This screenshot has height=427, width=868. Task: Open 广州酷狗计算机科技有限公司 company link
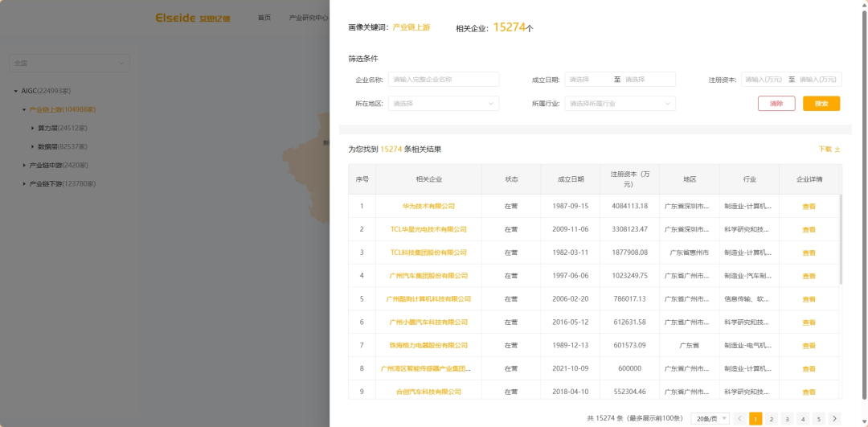coord(428,299)
